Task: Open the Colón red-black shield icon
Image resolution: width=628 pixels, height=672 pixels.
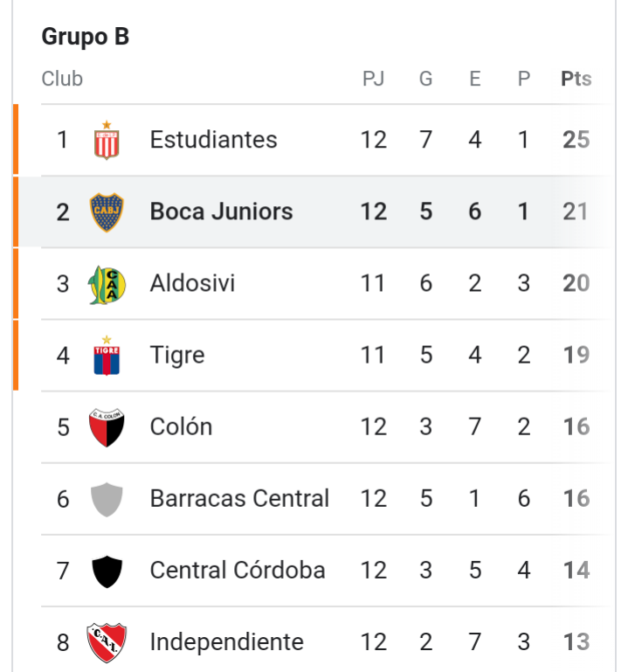Action: coord(107,427)
